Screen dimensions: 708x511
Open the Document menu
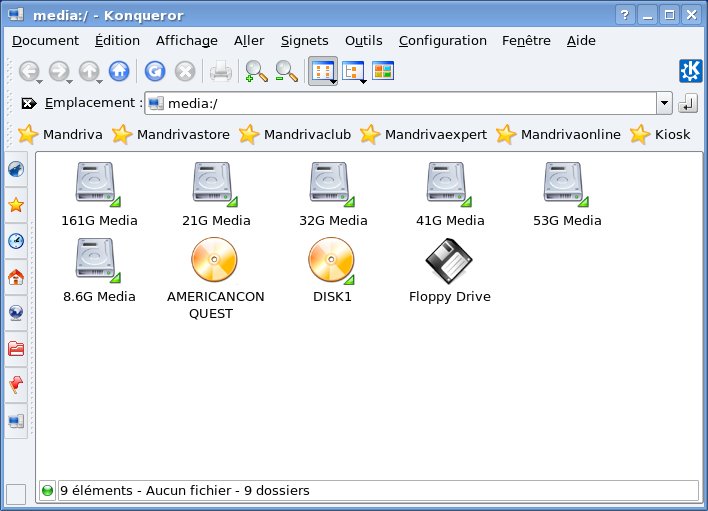point(45,41)
